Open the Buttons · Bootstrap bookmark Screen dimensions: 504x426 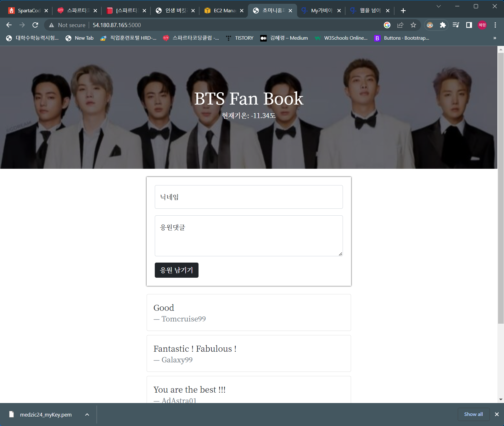point(402,38)
